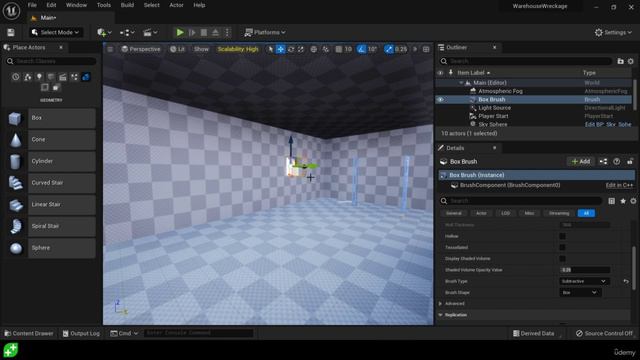
Task: Open the Cinematics clapperboard dropdown
Action: tap(150, 32)
